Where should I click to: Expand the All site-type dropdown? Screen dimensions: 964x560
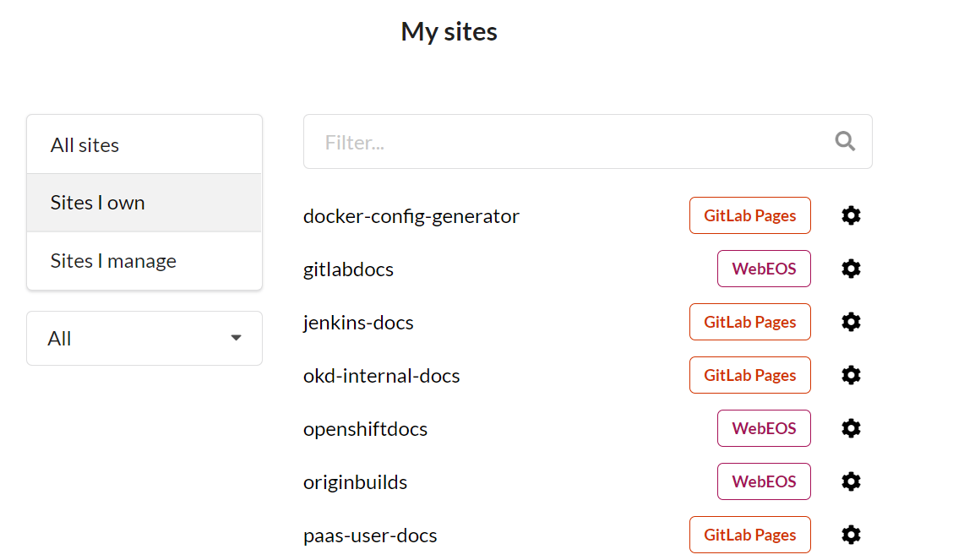click(144, 338)
